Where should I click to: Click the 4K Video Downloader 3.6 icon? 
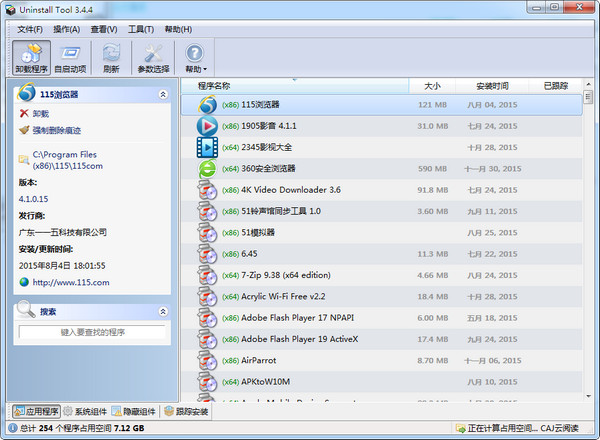click(207, 190)
